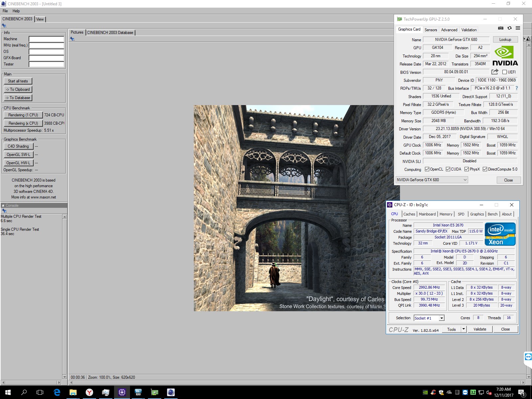Toggle the PhysX checkbox
This screenshot has height=399, width=532.
point(467,169)
